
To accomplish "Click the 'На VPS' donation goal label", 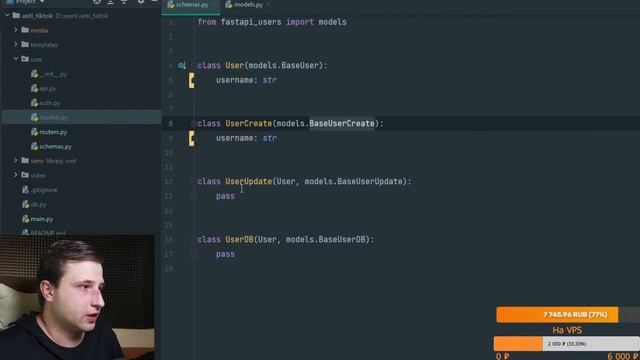I will pyautogui.click(x=567, y=330).
